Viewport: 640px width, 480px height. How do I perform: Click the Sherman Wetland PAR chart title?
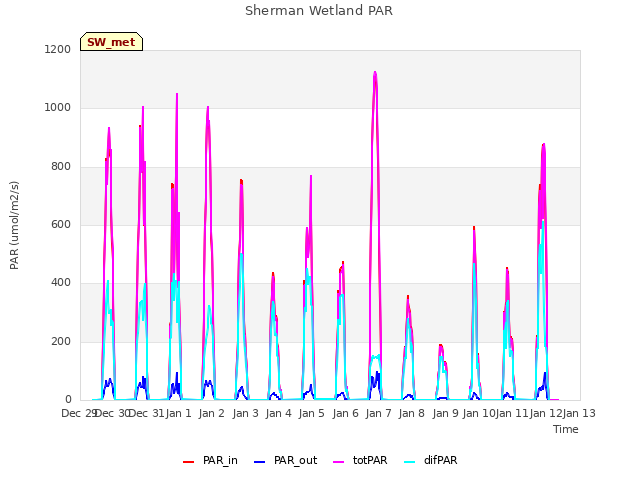[319, 10]
